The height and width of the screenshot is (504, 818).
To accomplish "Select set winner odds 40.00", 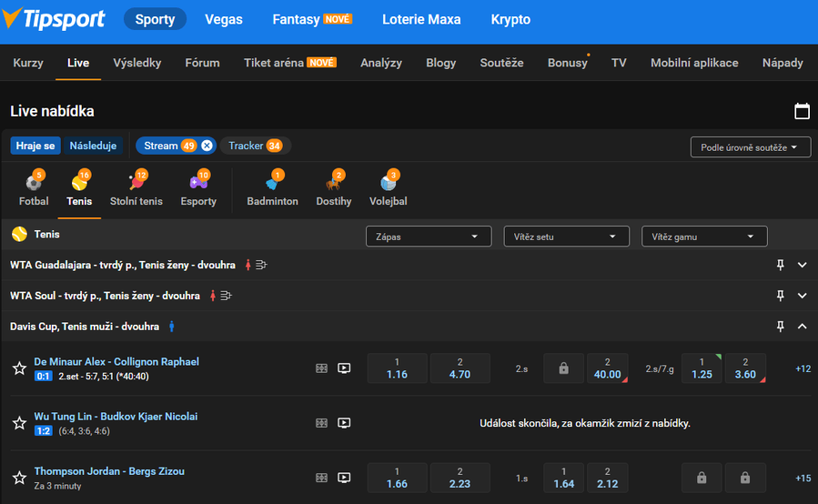I will [607, 368].
